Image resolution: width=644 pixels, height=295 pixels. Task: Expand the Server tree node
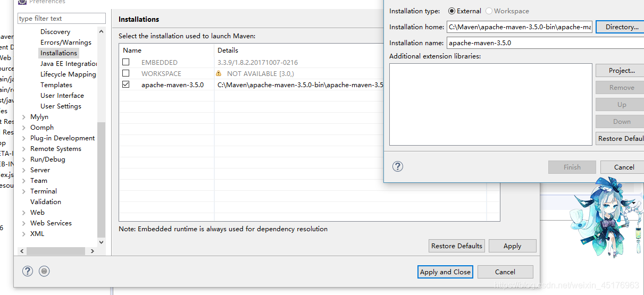coord(23,170)
